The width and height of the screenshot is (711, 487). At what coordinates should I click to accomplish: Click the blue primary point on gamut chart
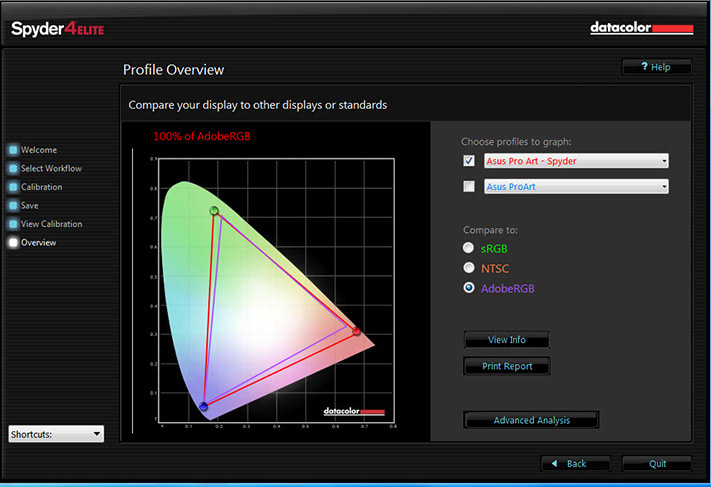tap(204, 406)
